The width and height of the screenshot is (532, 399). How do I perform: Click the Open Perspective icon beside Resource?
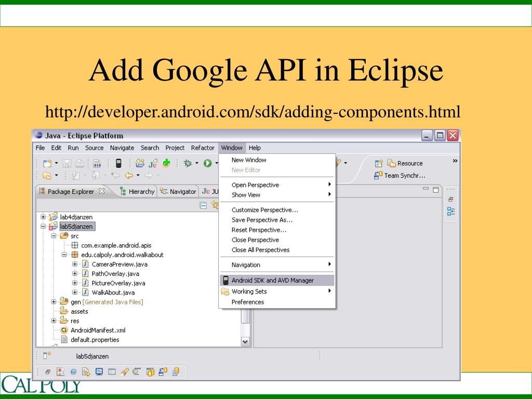[x=379, y=163]
